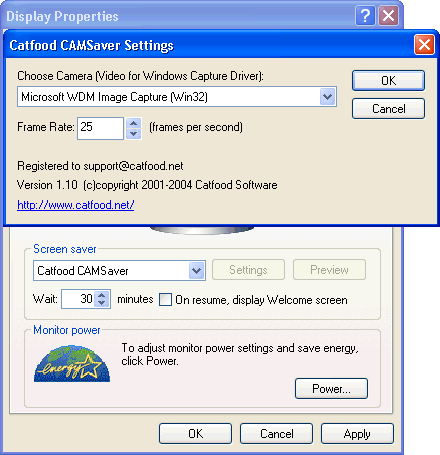440x455 pixels.
Task: Click the Display Properties help question mark icon
Action: [365, 15]
